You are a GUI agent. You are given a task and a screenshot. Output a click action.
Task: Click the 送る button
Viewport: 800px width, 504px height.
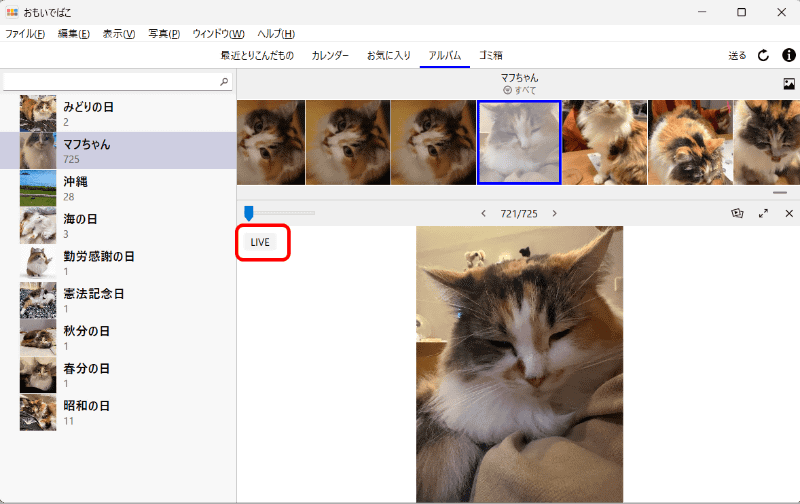coord(737,56)
